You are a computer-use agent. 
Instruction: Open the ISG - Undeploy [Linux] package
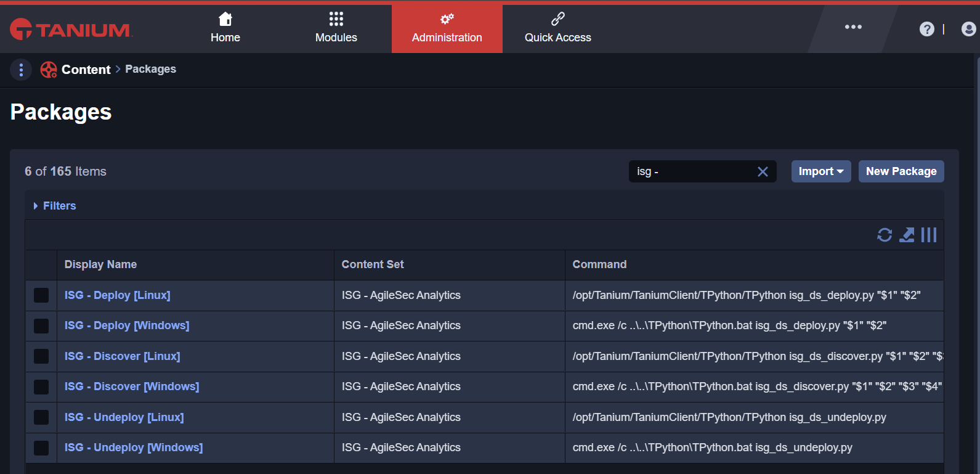(124, 417)
